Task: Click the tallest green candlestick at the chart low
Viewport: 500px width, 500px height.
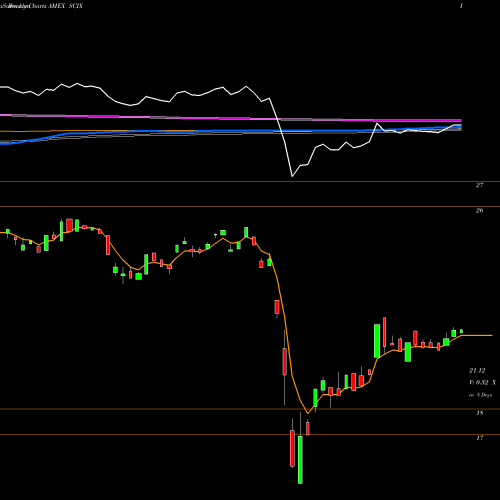Action: point(300,459)
